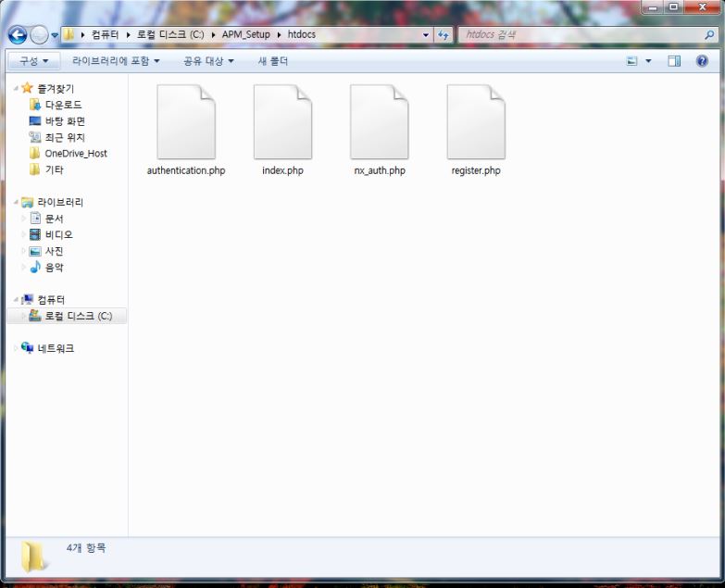Select htdocs segment in address path

(302, 34)
